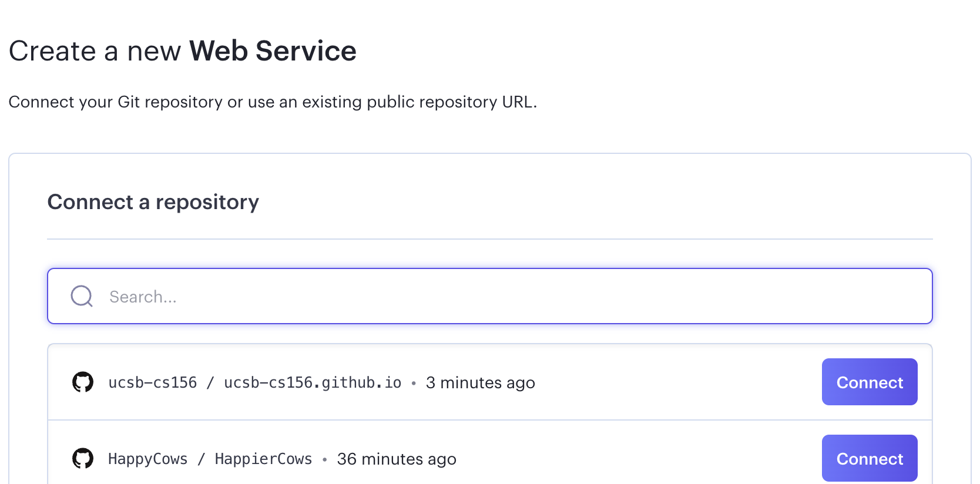Click the "Connect a repository" heading
The width and height of the screenshot is (980, 484).
[x=153, y=202]
